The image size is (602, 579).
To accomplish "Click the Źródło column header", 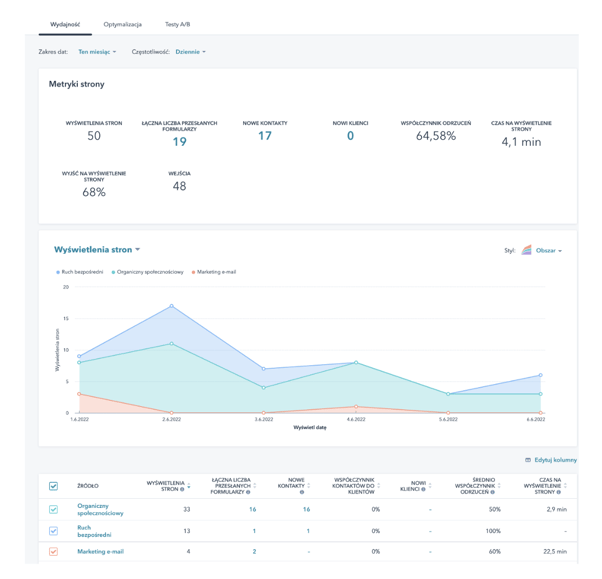I will (88, 486).
